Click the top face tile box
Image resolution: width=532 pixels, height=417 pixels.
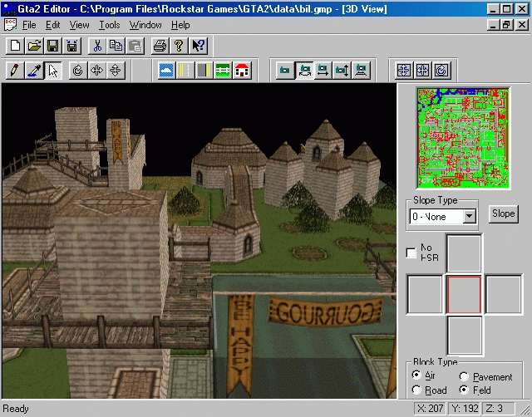coord(464,253)
